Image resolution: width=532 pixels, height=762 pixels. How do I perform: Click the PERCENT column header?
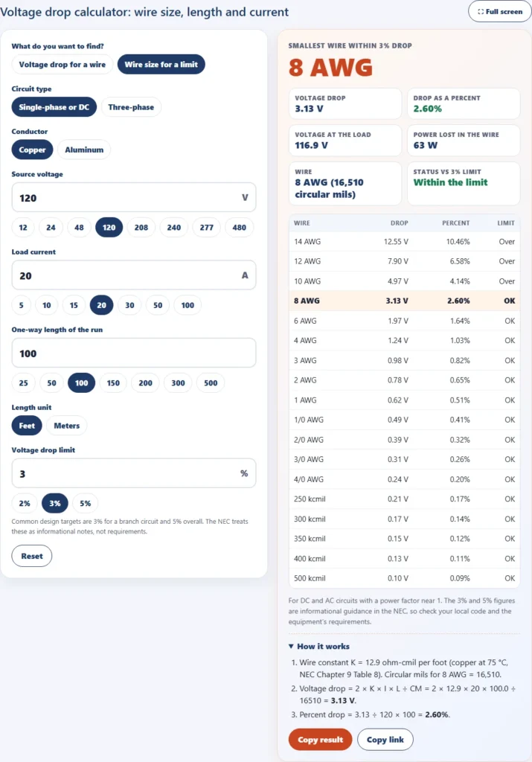(x=455, y=223)
